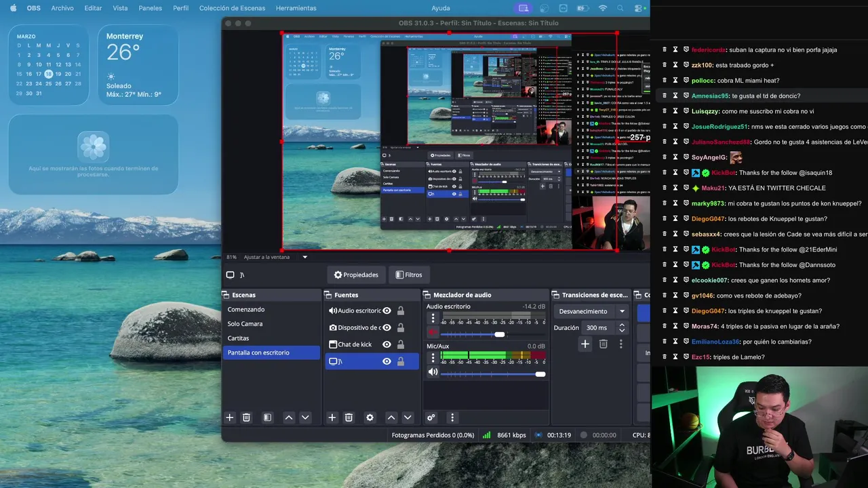868x488 pixels.
Task: Open audio mixer bottom three-dot menu
Action: [452, 418]
